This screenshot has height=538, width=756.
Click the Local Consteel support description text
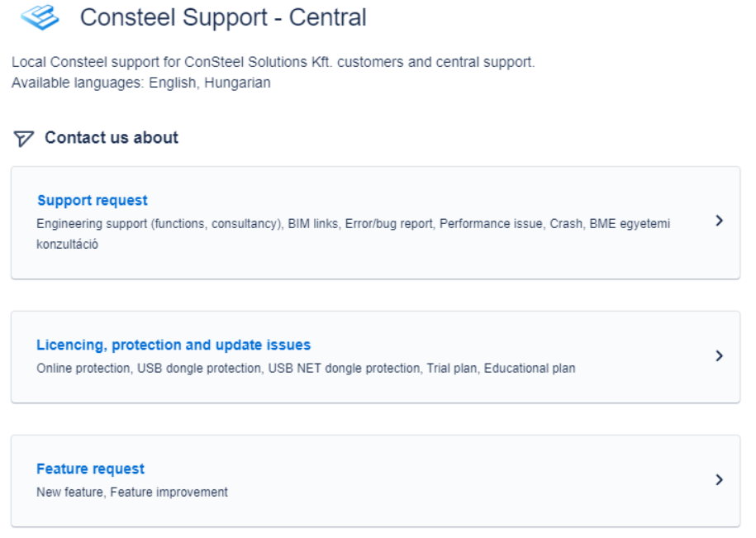tap(273, 62)
